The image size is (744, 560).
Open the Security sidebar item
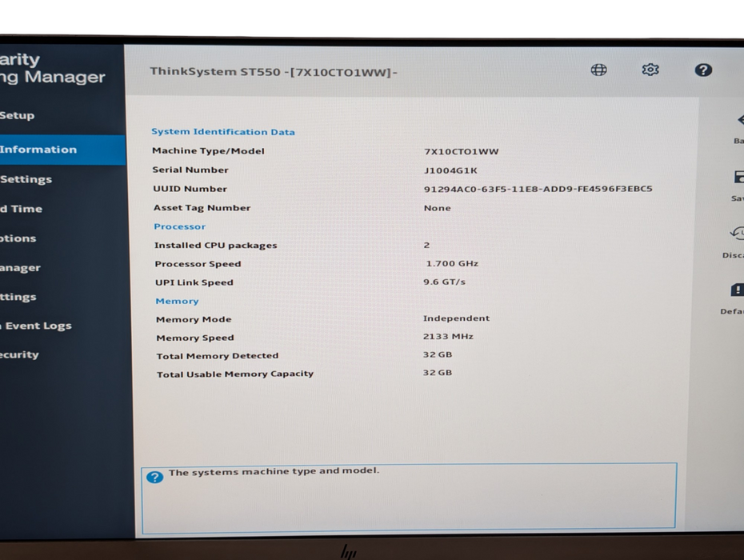coord(19,354)
